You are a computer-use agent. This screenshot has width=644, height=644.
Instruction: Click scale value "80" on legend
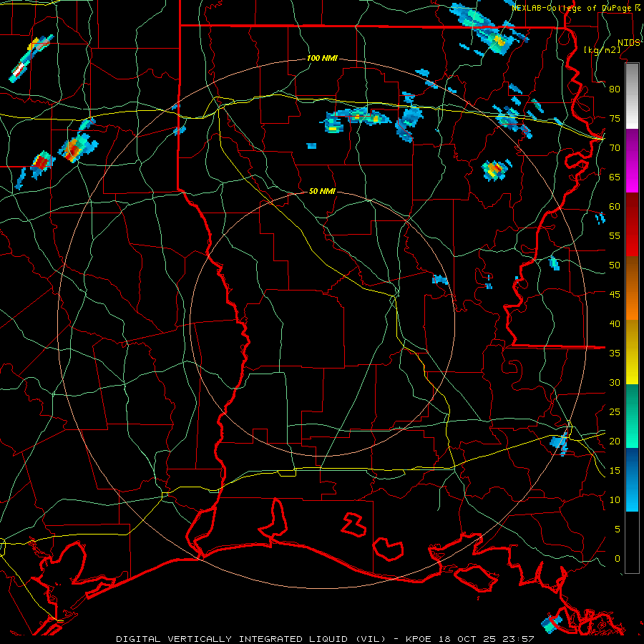tap(615, 89)
